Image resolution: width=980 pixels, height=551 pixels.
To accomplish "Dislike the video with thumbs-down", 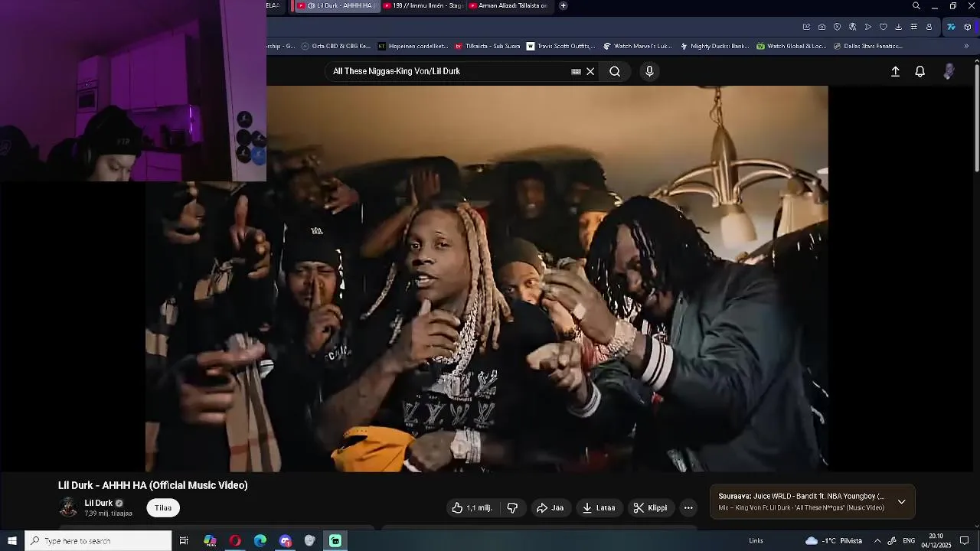I will [512, 508].
